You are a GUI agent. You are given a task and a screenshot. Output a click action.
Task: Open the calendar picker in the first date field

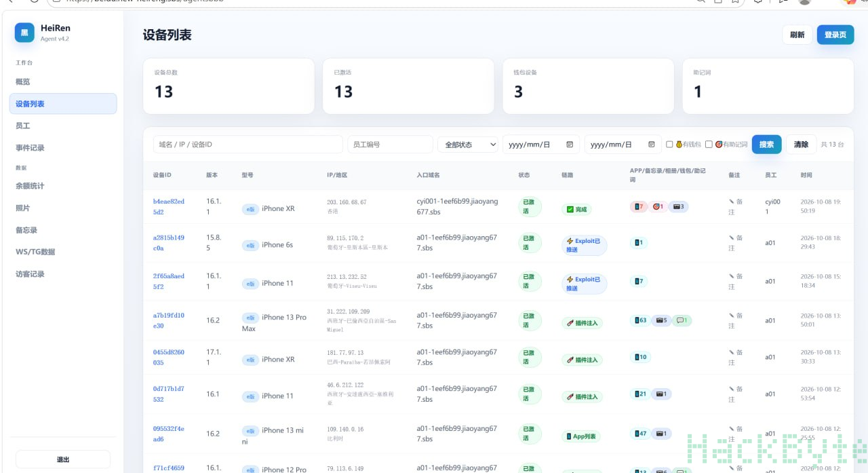tap(570, 145)
